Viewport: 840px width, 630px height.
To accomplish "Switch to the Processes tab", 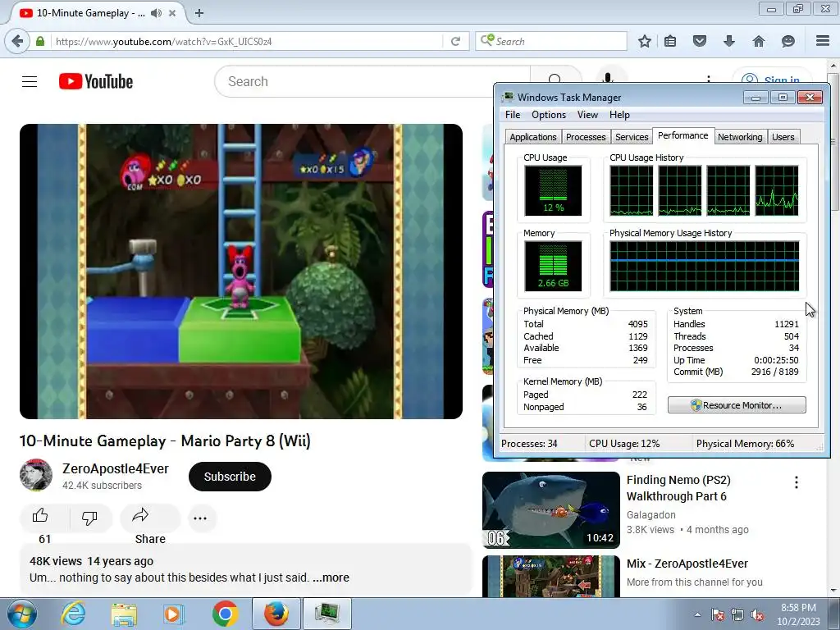I will click(x=586, y=137).
